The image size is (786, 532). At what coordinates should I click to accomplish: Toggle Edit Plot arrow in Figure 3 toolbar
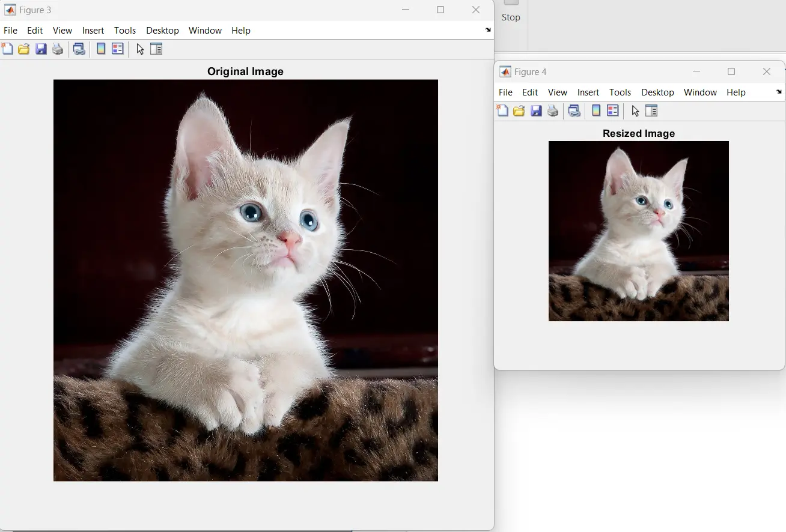140,49
